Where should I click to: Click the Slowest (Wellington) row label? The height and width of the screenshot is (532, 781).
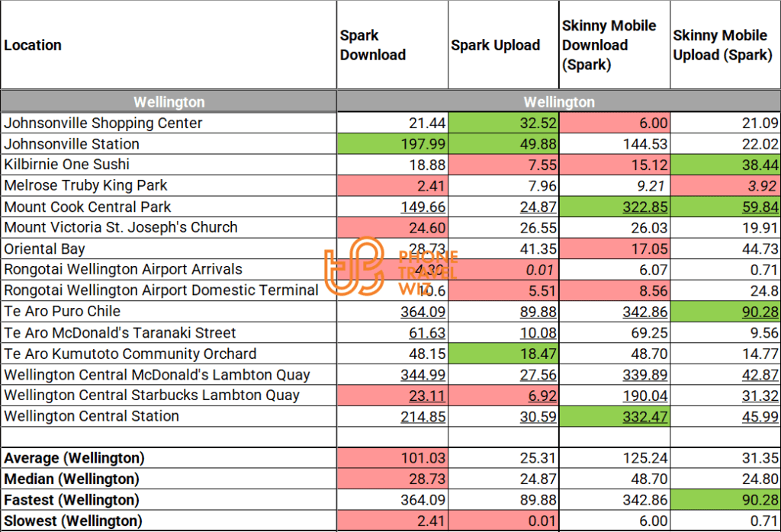coord(73,521)
